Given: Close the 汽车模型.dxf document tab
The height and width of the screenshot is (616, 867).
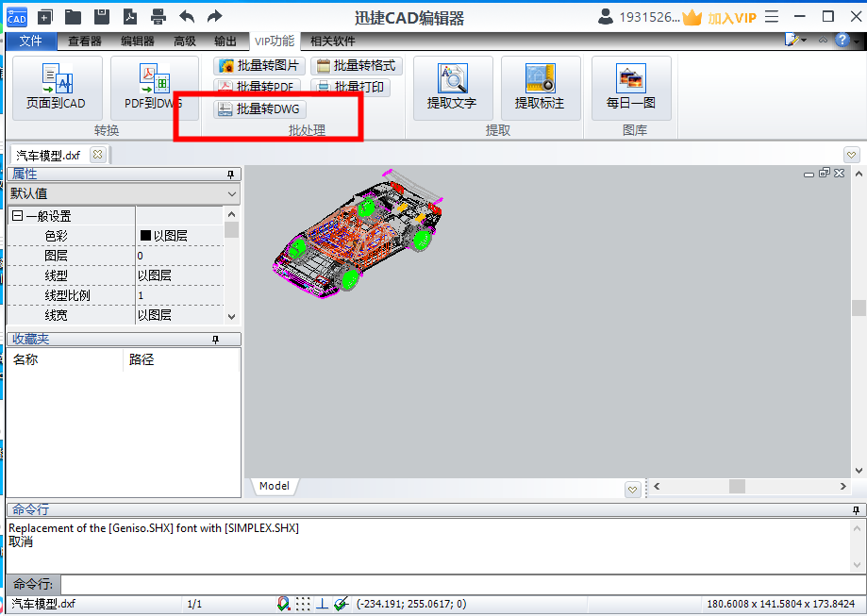Looking at the screenshot, I should pyautogui.click(x=98, y=155).
